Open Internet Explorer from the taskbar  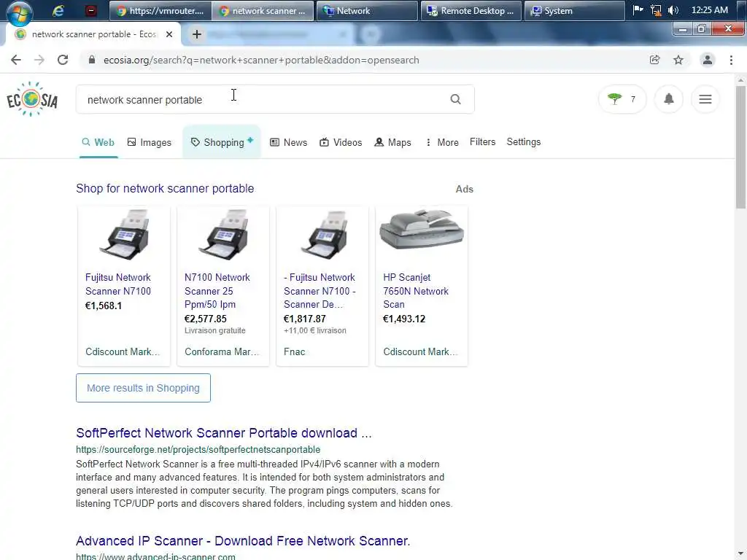(58, 10)
